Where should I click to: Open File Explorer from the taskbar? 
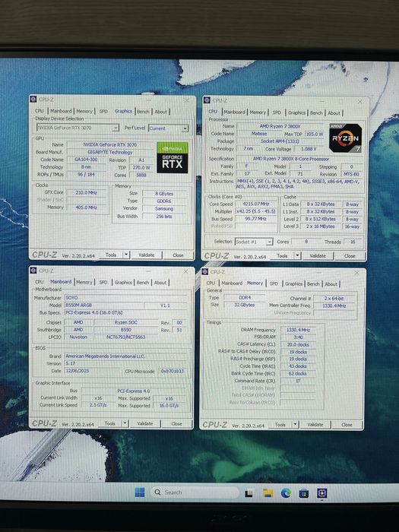click(268, 492)
